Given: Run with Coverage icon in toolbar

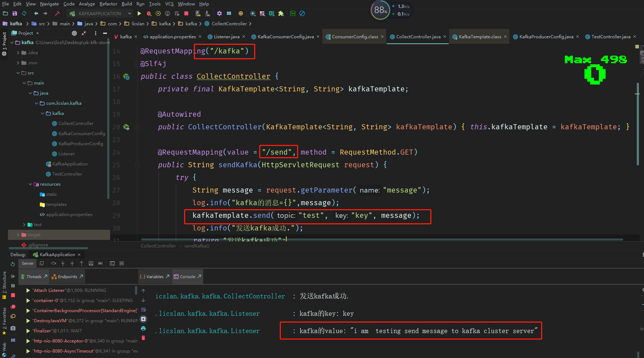Looking at the screenshot, I should (158, 13).
